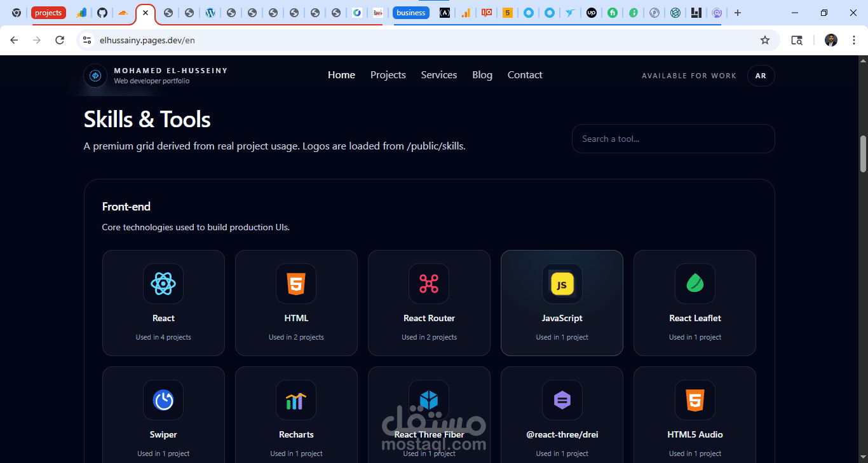Bookmark this page with the star
The image size is (868, 463).
click(x=765, y=40)
